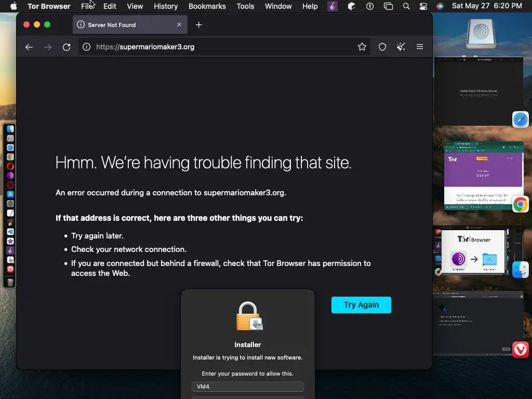
Task: Activate Siri from menu bar
Action: point(440,6)
